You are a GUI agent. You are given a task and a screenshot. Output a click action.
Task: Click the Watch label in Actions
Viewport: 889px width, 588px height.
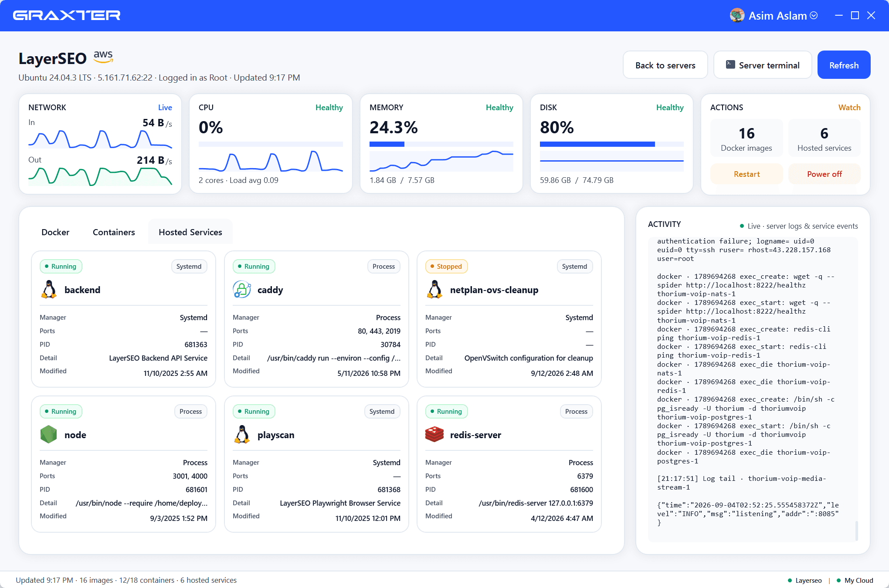pos(849,107)
